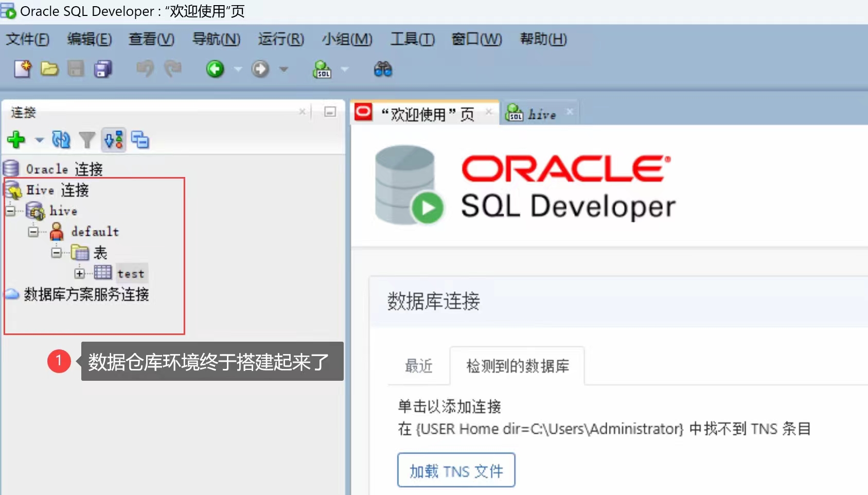Screen dimensions: 868x495
Task: Open the 文件(F) menu
Action: (27, 39)
